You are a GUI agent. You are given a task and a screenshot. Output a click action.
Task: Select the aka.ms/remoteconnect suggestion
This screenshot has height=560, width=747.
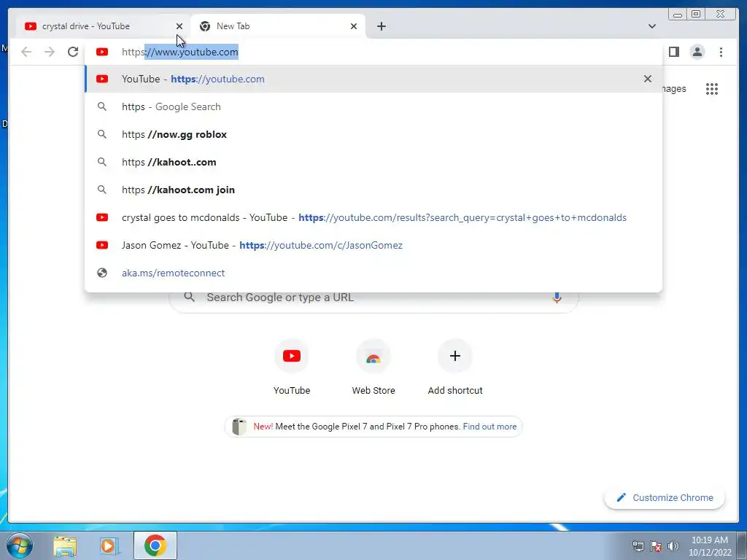tap(373, 273)
